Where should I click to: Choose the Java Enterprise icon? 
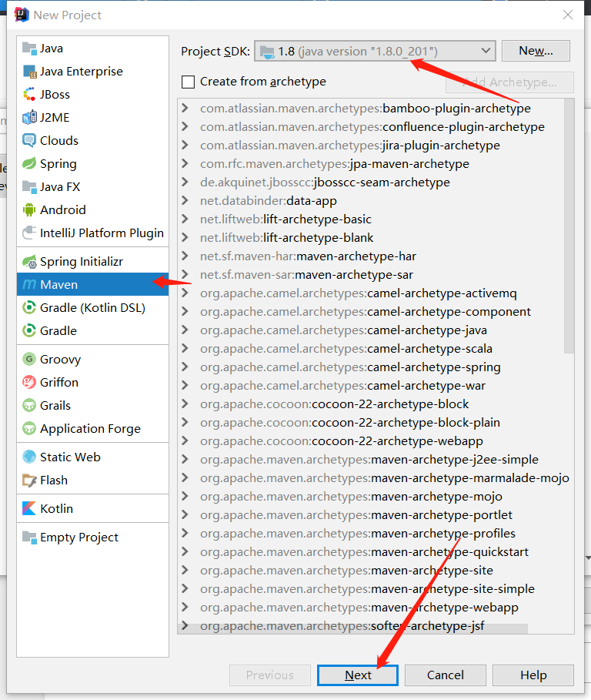click(29, 72)
